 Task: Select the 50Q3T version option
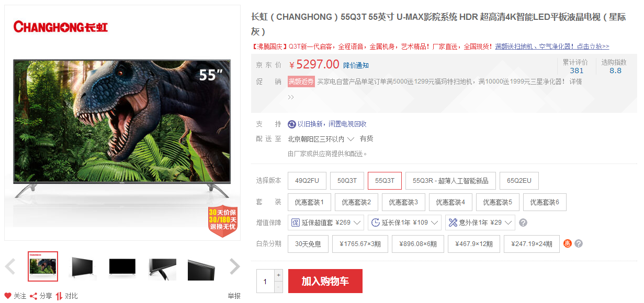coord(347,181)
